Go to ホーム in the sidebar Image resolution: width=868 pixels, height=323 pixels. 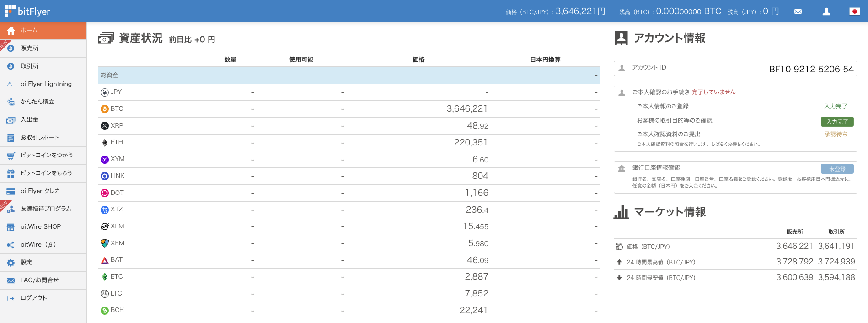43,31
